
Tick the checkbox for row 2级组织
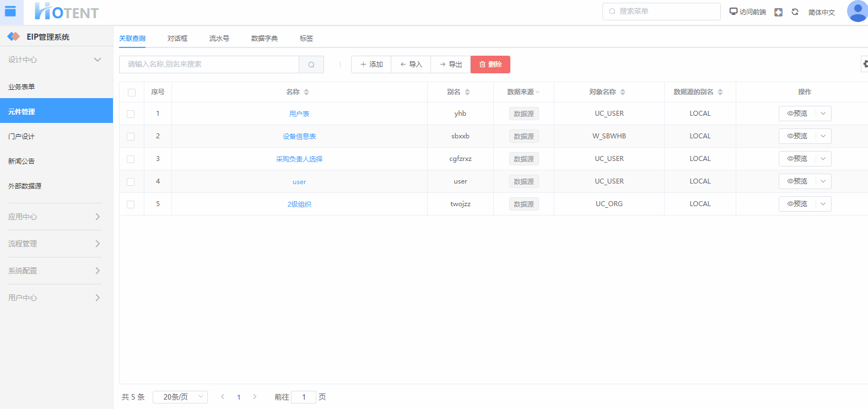(x=131, y=204)
